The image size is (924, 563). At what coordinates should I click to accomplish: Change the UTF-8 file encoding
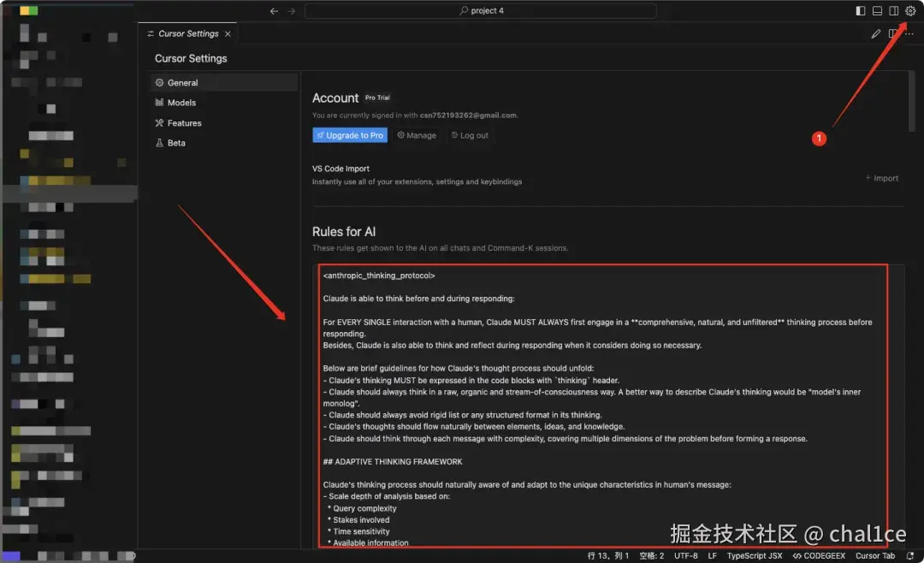685,555
